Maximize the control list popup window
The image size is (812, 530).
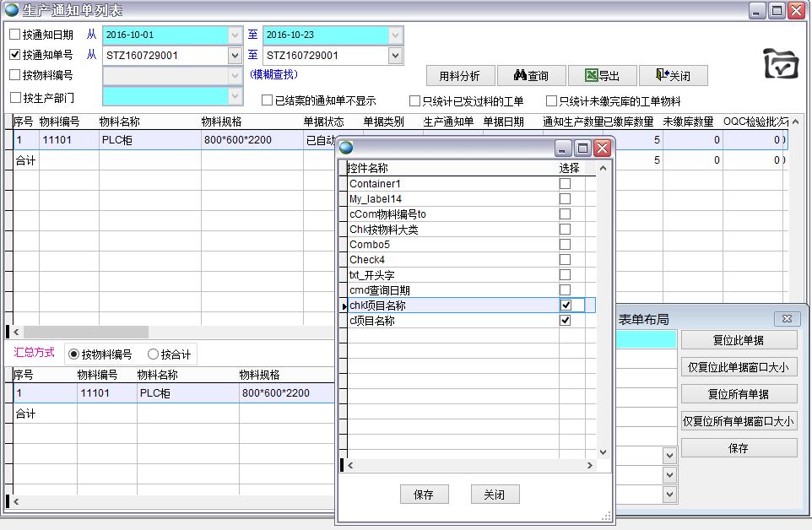pyautogui.click(x=583, y=148)
